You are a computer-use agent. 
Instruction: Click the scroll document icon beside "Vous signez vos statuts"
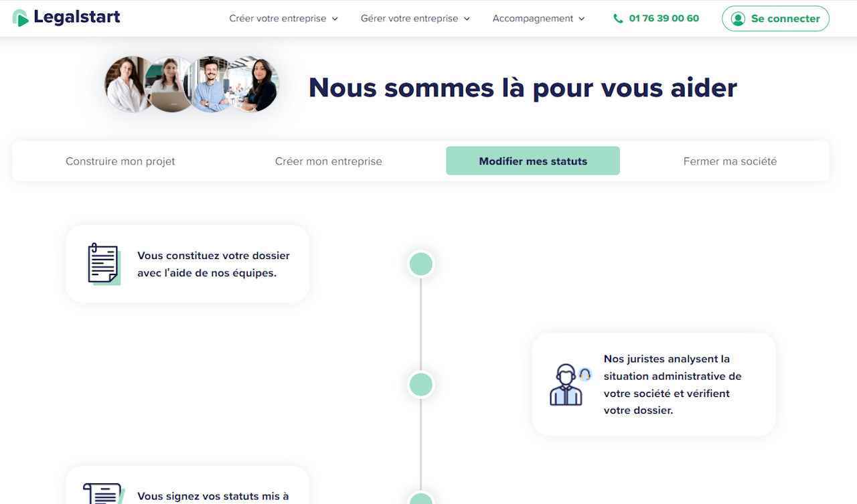tap(104, 494)
